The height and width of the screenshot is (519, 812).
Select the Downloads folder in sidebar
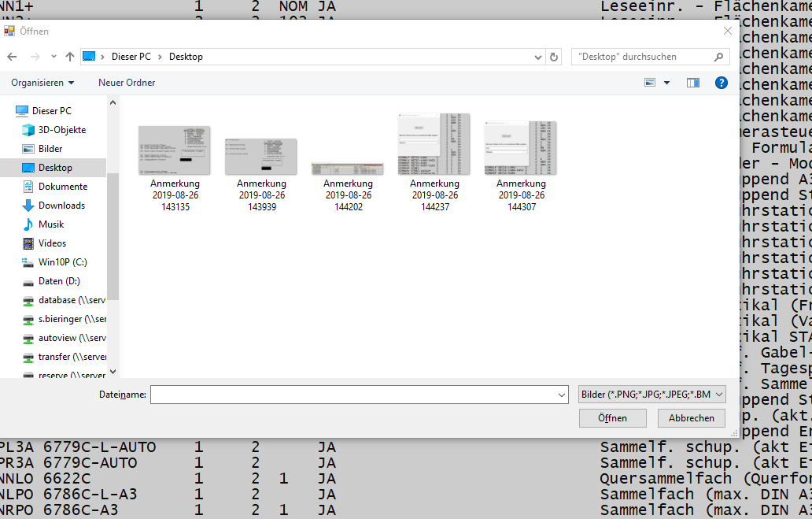[61, 206]
